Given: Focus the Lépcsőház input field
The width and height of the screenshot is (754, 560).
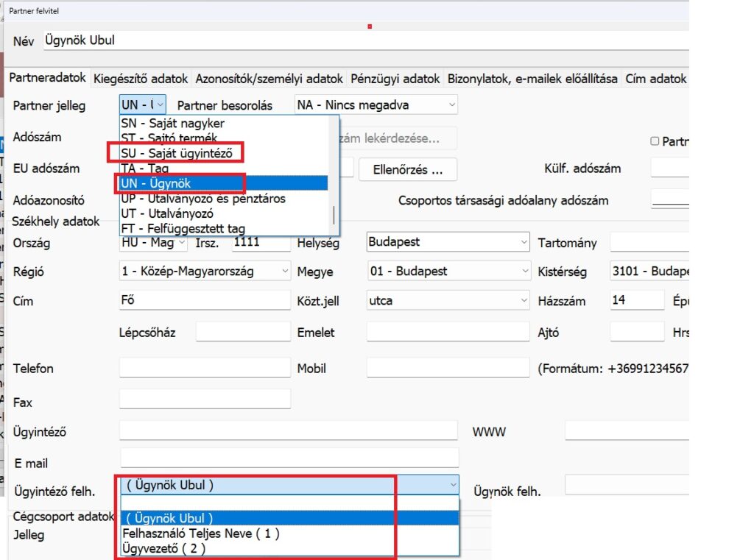Looking at the screenshot, I should point(243,332).
